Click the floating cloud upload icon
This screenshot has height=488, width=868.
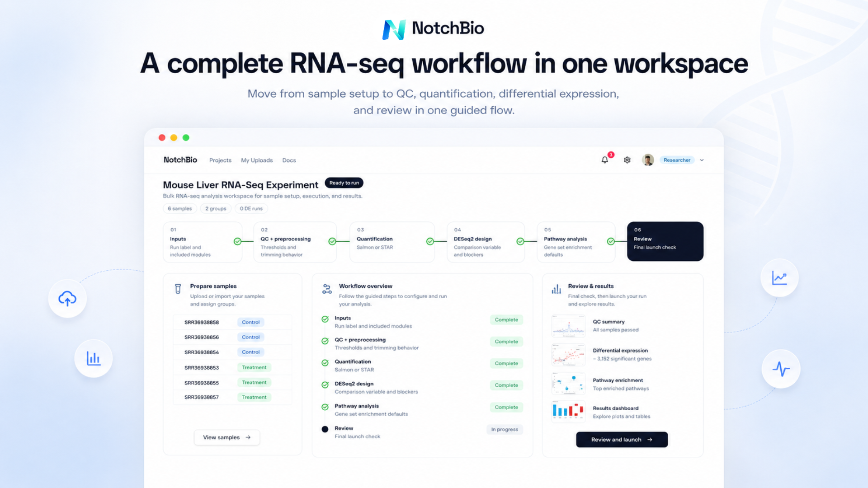[x=67, y=299]
